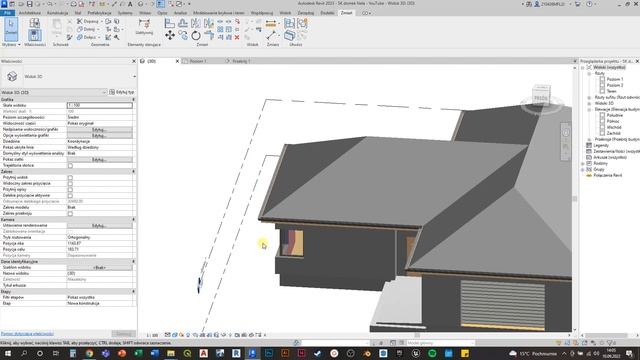This screenshot has width=640, height=360.
Task: Expand the Grupy tree node
Action: [583, 169]
